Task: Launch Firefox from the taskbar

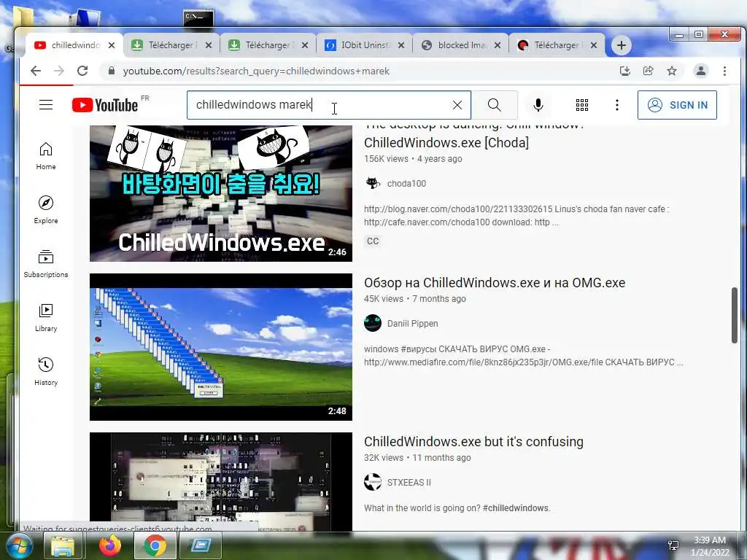Action: [110, 545]
